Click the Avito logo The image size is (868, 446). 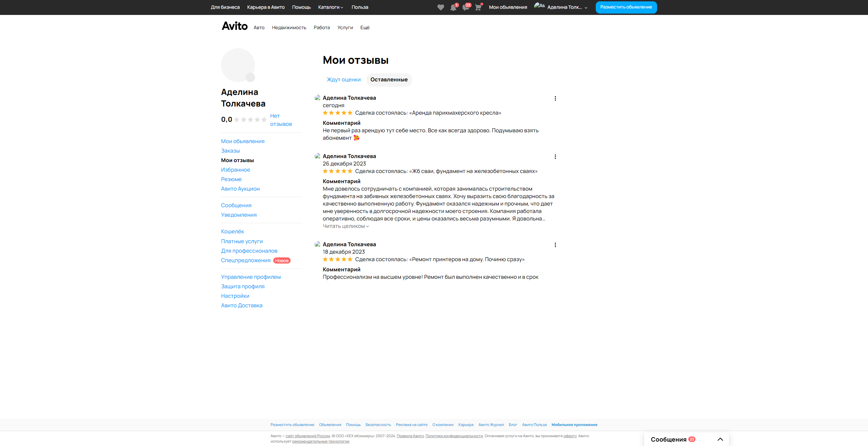(x=235, y=26)
